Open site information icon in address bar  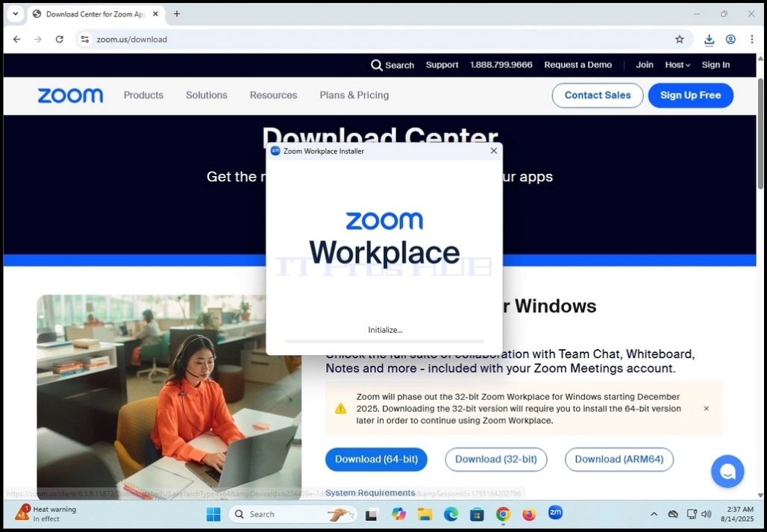[x=84, y=39]
